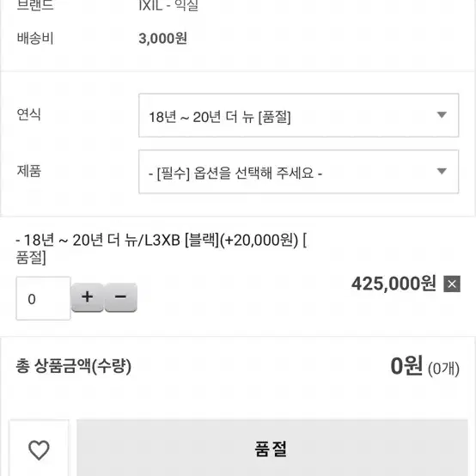The image size is (476, 476).
Task: Focus the quantity input field showing 0
Action: (x=43, y=298)
